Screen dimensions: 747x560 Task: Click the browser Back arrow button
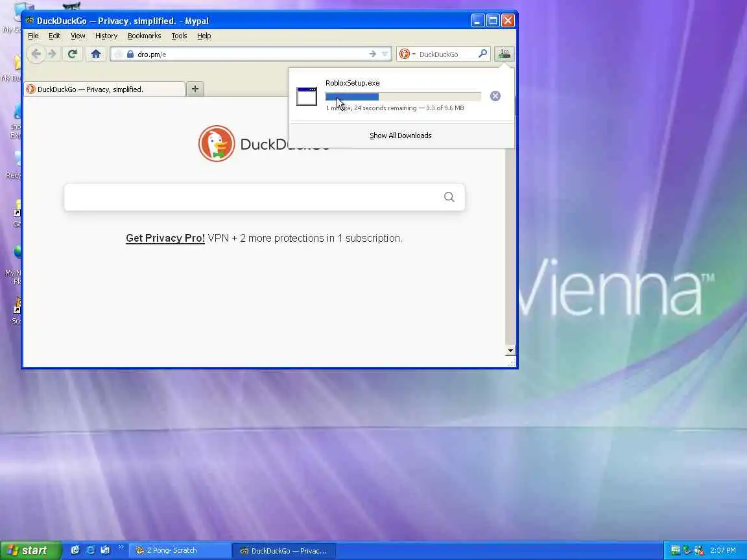click(36, 54)
